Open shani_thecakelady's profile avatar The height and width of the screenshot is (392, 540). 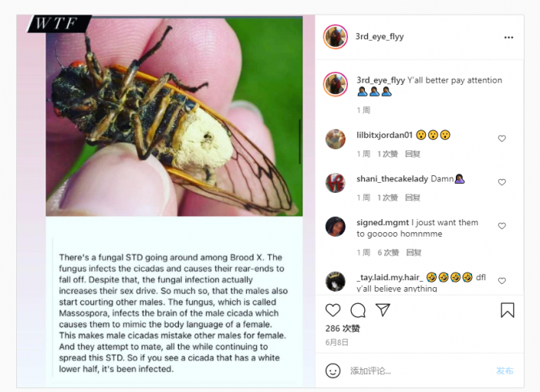click(336, 183)
